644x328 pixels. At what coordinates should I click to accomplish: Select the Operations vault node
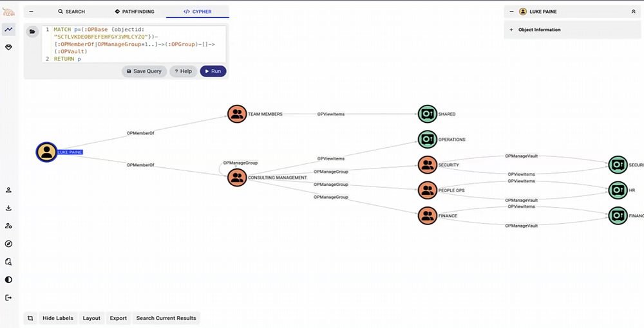pos(427,140)
